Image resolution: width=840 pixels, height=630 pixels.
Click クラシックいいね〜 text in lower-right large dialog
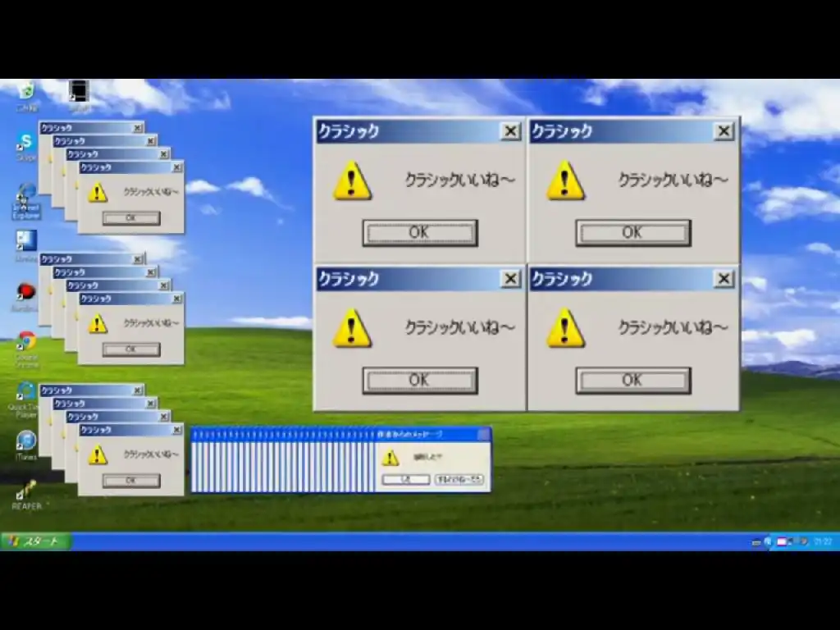[x=673, y=327]
